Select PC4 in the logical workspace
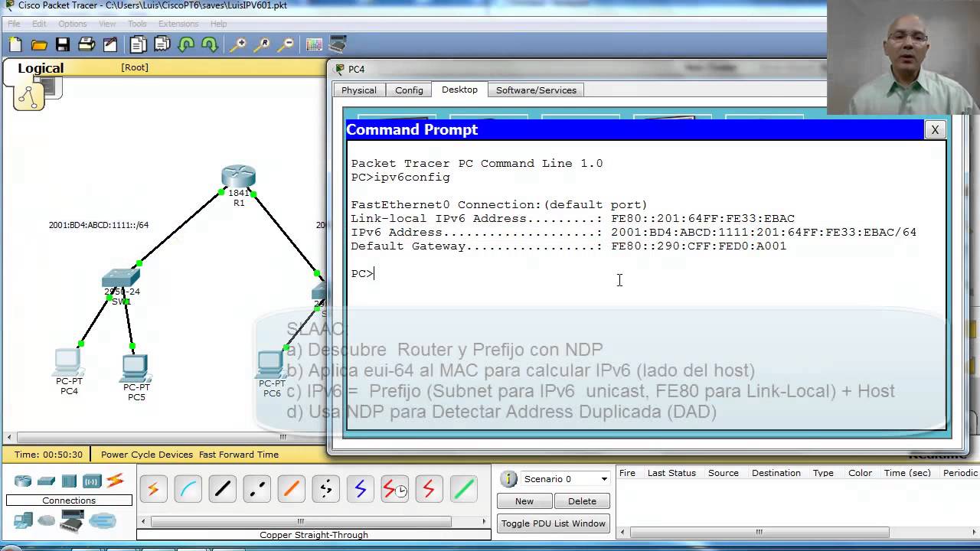980x551 pixels. coord(67,362)
